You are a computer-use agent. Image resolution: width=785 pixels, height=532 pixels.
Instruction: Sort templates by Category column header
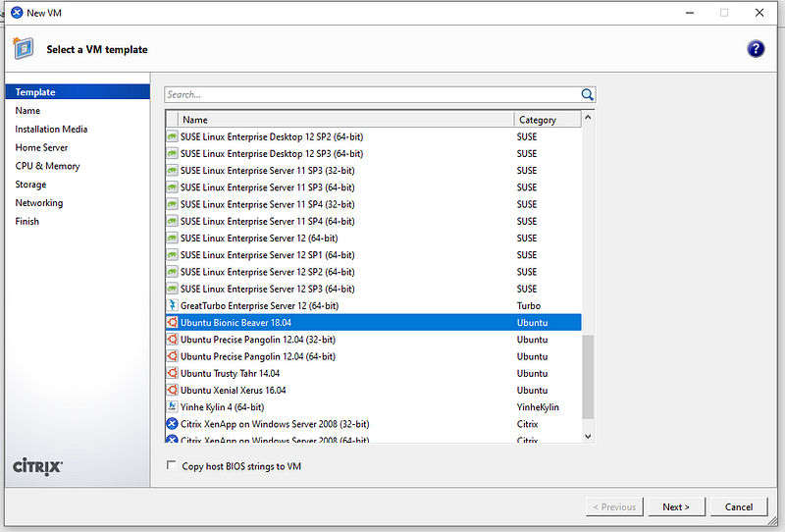point(548,120)
